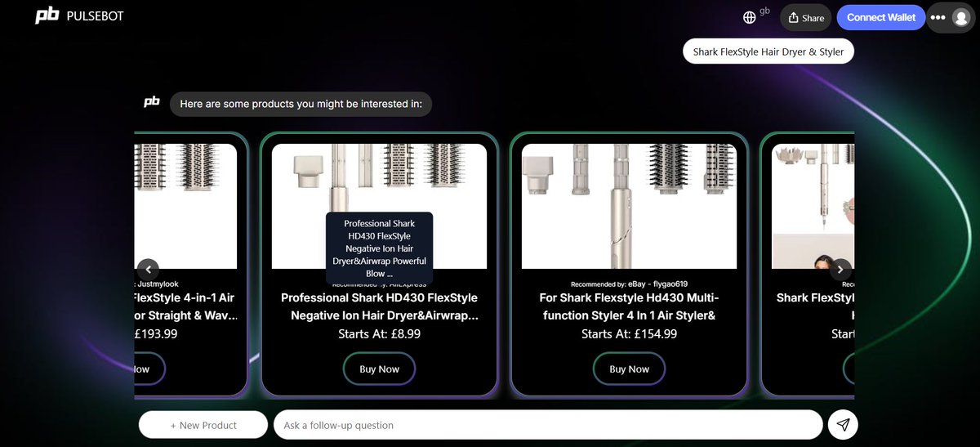Focus the Ask a follow-up question field
Screen dimensions: 980x447
click(x=548, y=425)
